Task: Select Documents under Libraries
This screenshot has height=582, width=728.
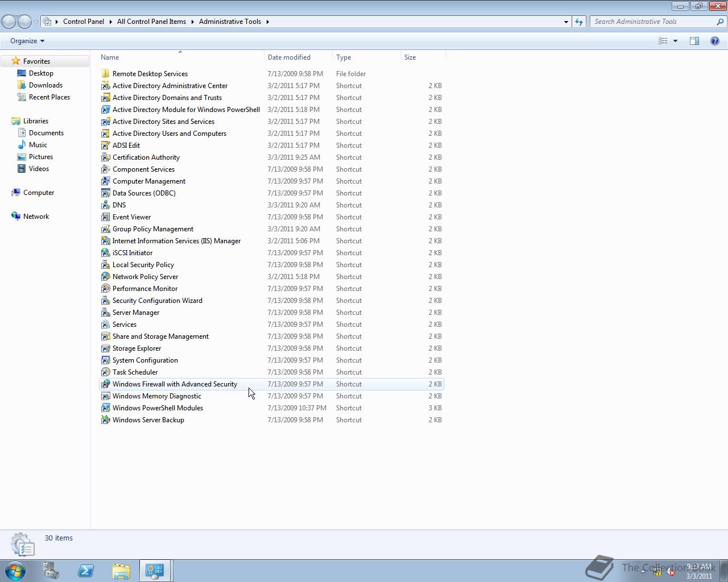Action: click(x=46, y=133)
